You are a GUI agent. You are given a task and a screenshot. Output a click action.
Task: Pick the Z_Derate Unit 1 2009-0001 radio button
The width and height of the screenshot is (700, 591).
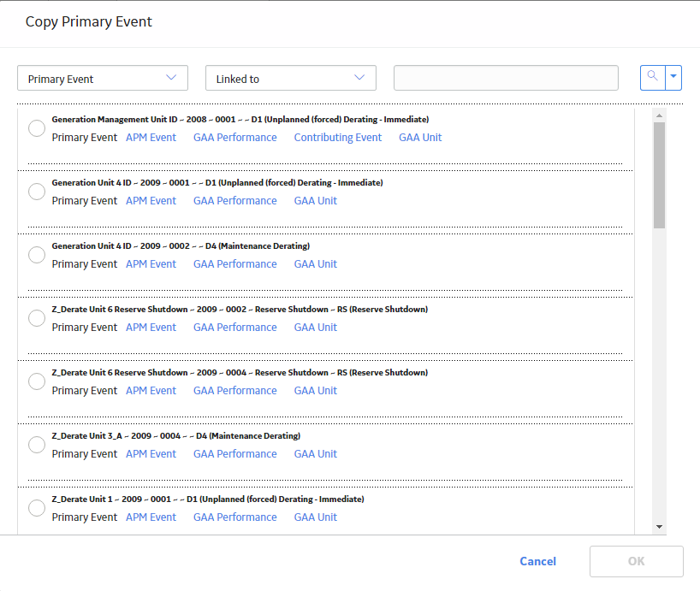pyautogui.click(x=37, y=508)
